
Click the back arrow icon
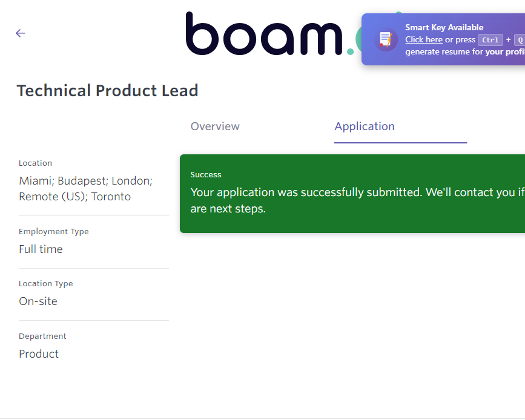click(21, 33)
